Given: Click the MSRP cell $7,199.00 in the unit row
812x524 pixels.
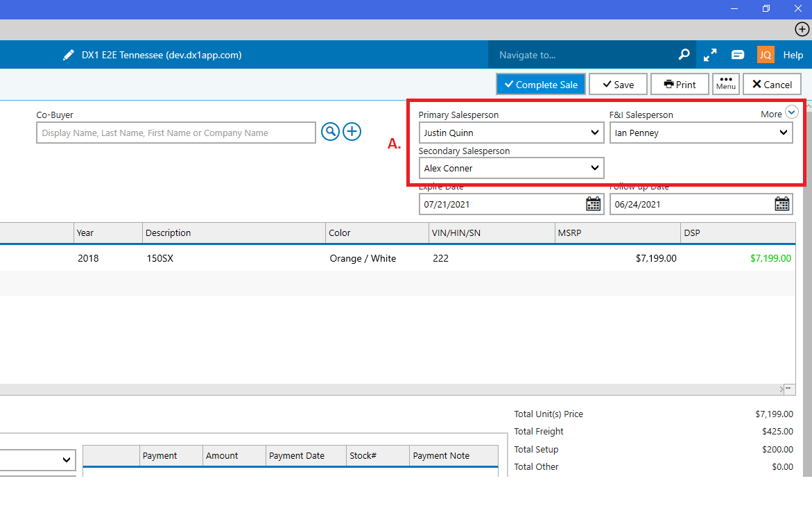Looking at the screenshot, I should [655, 258].
